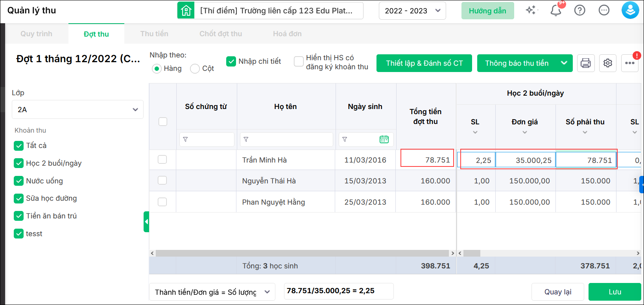Image resolution: width=644 pixels, height=305 pixels.
Task: Expand the chevron under Đơn giá column
Action: point(525,132)
